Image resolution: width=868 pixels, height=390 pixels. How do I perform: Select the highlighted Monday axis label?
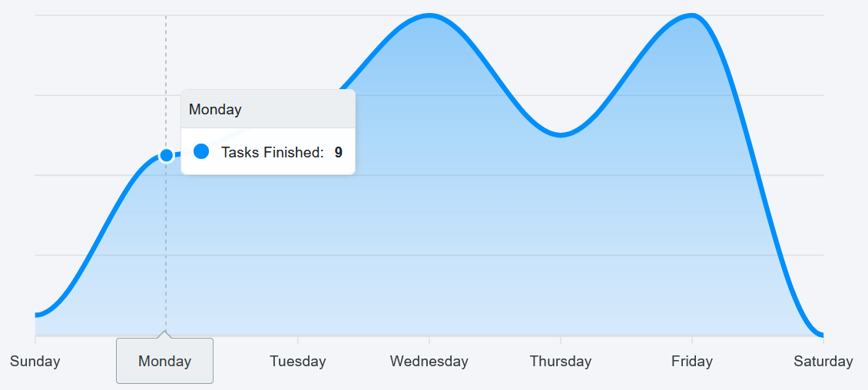tap(164, 362)
